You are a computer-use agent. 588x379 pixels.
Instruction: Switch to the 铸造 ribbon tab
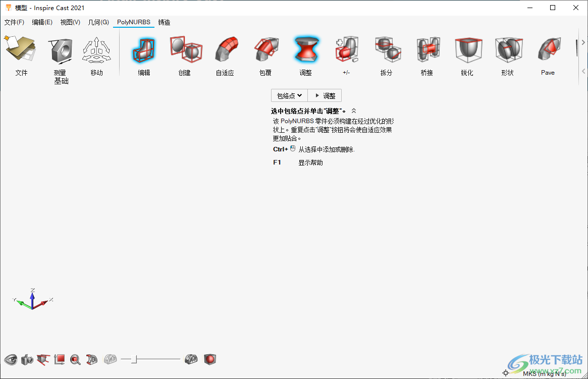pos(164,22)
